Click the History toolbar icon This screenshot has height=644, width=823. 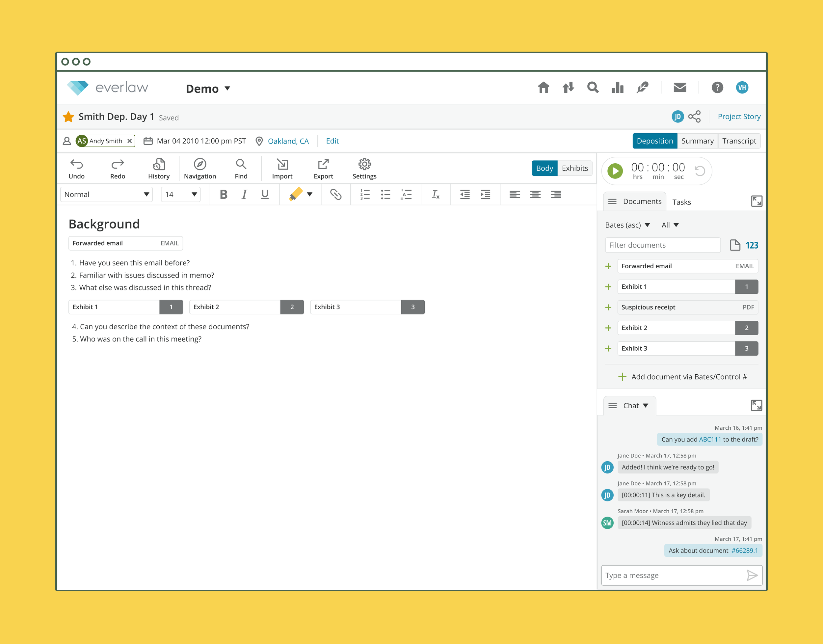pos(159,168)
